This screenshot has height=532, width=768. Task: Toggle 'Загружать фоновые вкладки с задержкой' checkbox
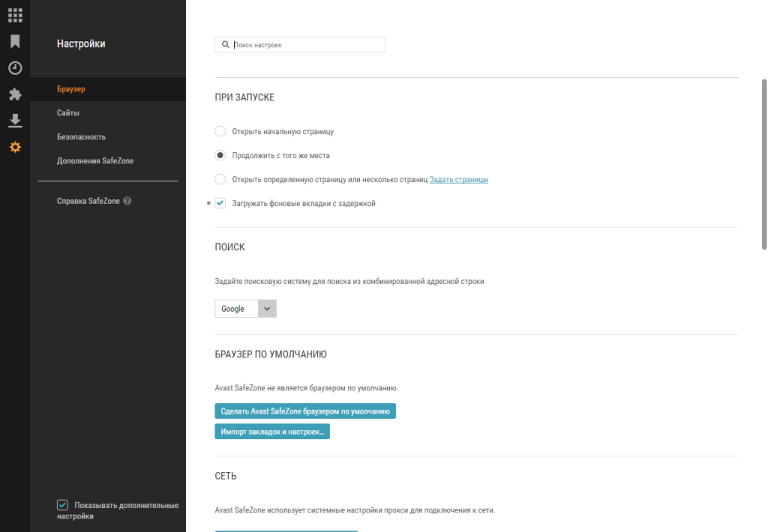220,203
